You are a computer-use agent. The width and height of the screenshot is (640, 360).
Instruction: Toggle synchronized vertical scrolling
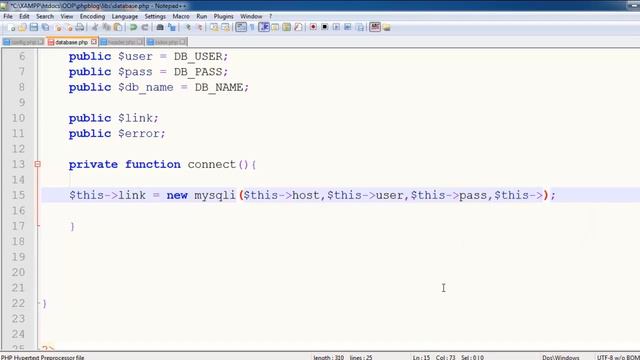pos(214,27)
